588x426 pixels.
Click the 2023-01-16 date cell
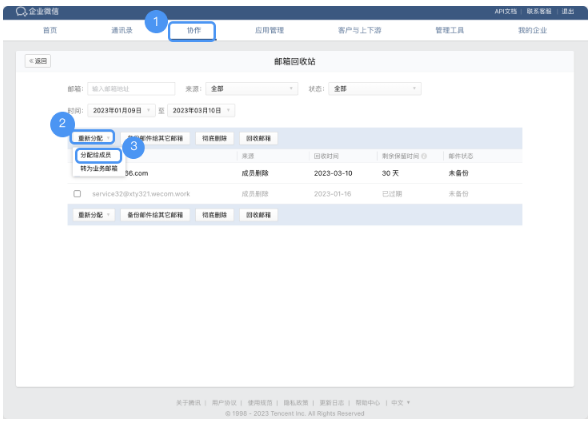(333, 194)
